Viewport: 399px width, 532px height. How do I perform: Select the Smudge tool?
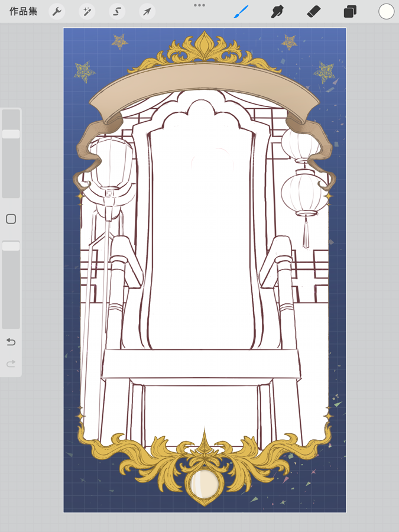(x=278, y=12)
